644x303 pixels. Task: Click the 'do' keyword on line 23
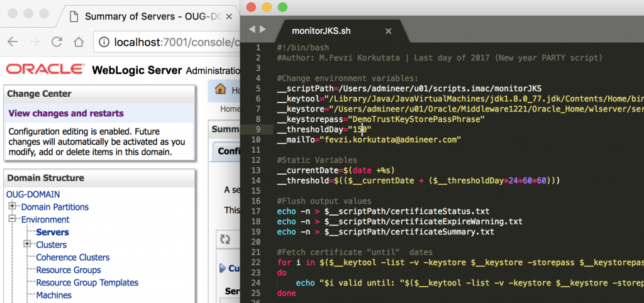[282, 273]
